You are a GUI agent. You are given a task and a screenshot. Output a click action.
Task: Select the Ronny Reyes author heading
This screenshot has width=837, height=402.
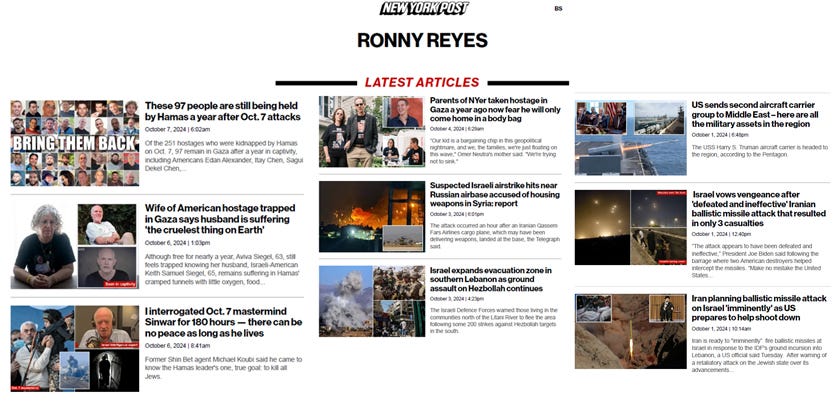[x=422, y=41]
